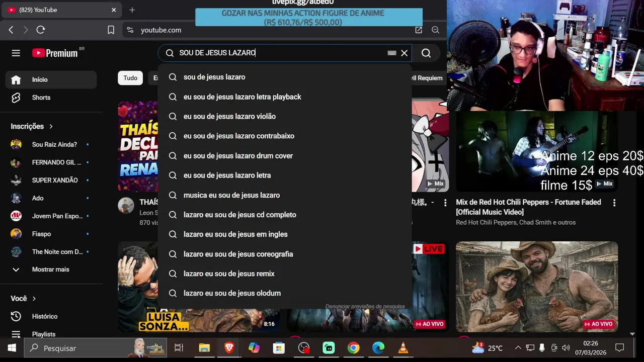The image size is (644, 362).
Task: Pick suggestion "lazaro eu sou de jesus remix"
Action: pos(285,274)
